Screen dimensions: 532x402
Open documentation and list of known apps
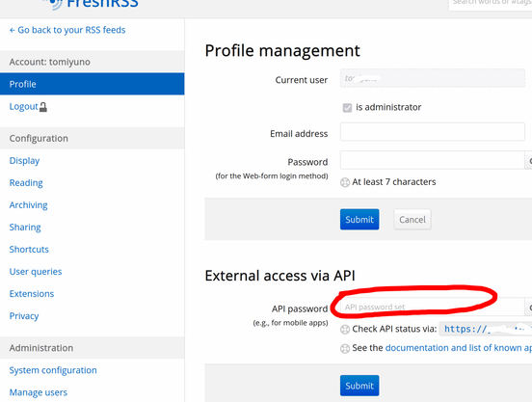[459, 348]
